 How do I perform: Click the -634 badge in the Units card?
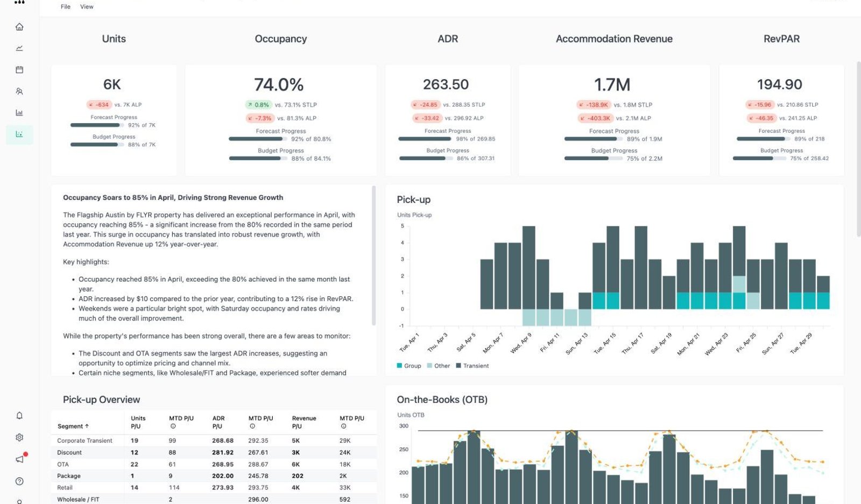point(99,105)
